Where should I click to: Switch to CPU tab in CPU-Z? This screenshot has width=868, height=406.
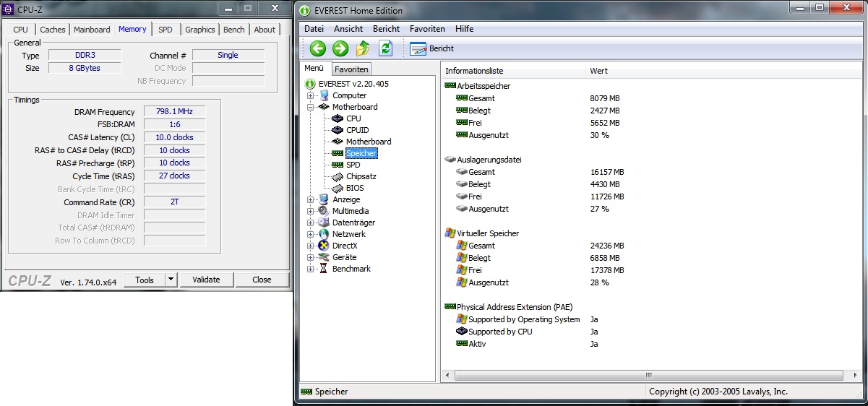21,30
